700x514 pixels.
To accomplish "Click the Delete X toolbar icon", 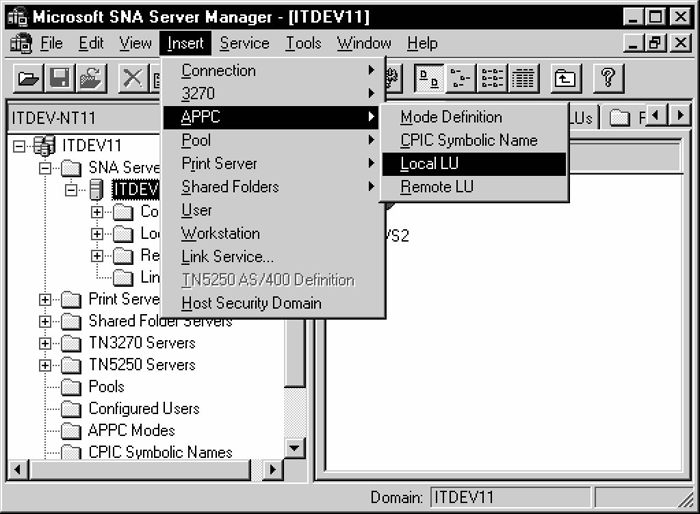I will click(x=132, y=79).
